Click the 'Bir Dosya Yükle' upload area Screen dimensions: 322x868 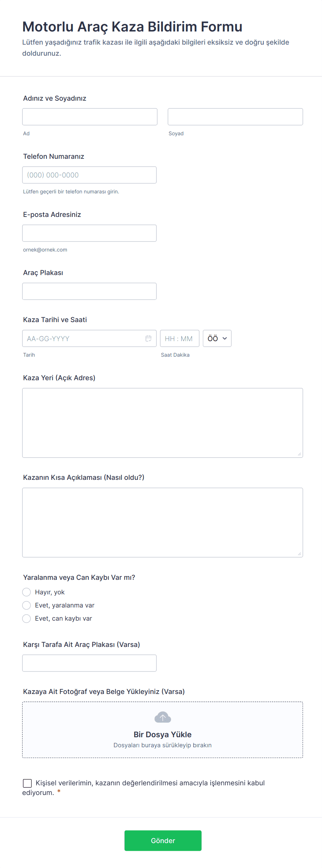163,730
